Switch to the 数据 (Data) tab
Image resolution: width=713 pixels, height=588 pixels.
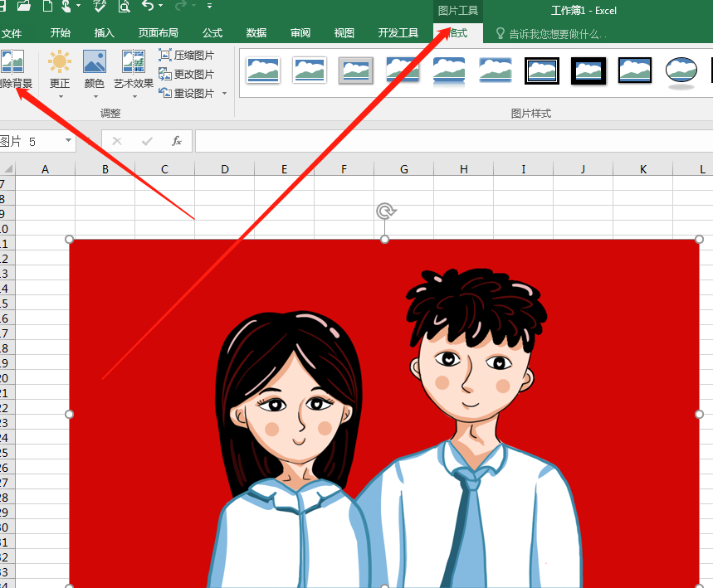pos(256,32)
